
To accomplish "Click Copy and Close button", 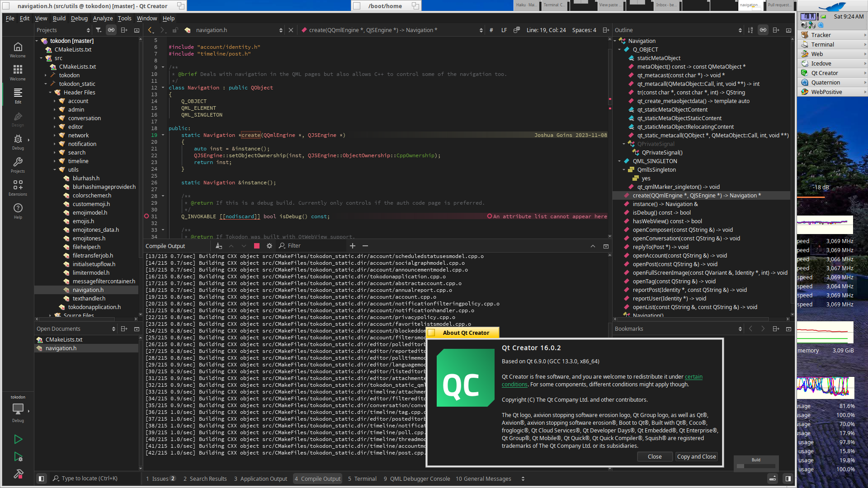I will (x=696, y=457).
